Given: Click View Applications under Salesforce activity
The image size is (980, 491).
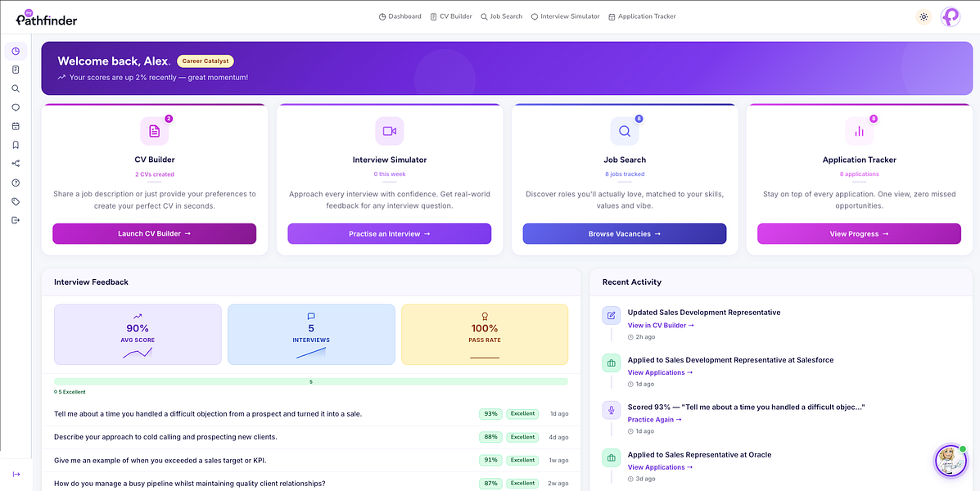Looking at the screenshot, I should [660, 372].
